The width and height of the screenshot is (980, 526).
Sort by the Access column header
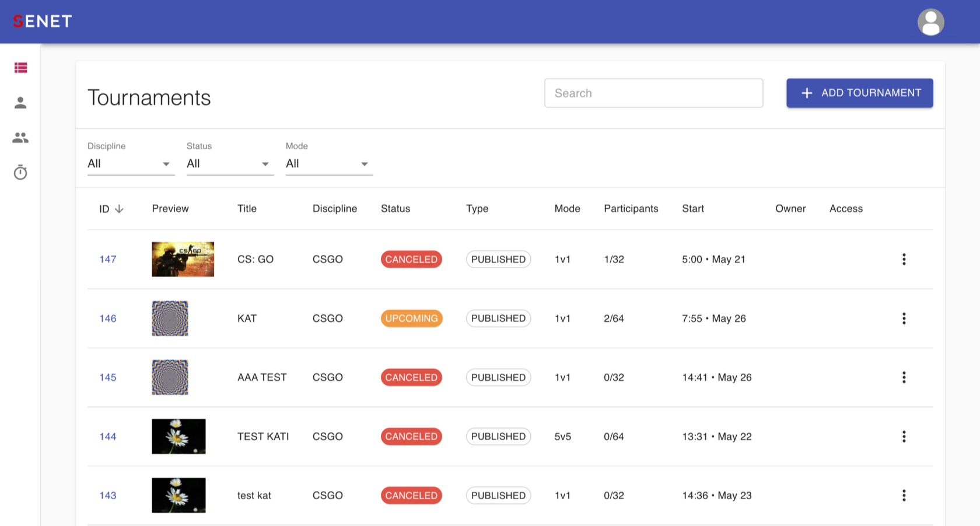[846, 209]
